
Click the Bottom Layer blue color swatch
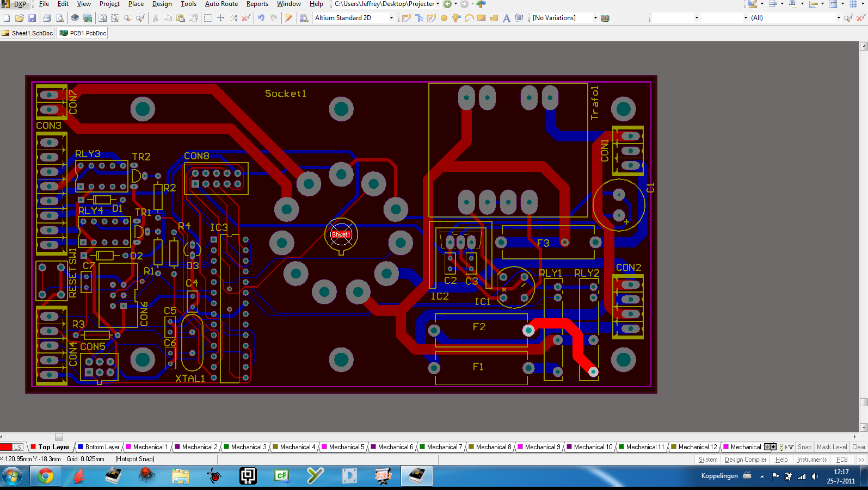tap(81, 447)
